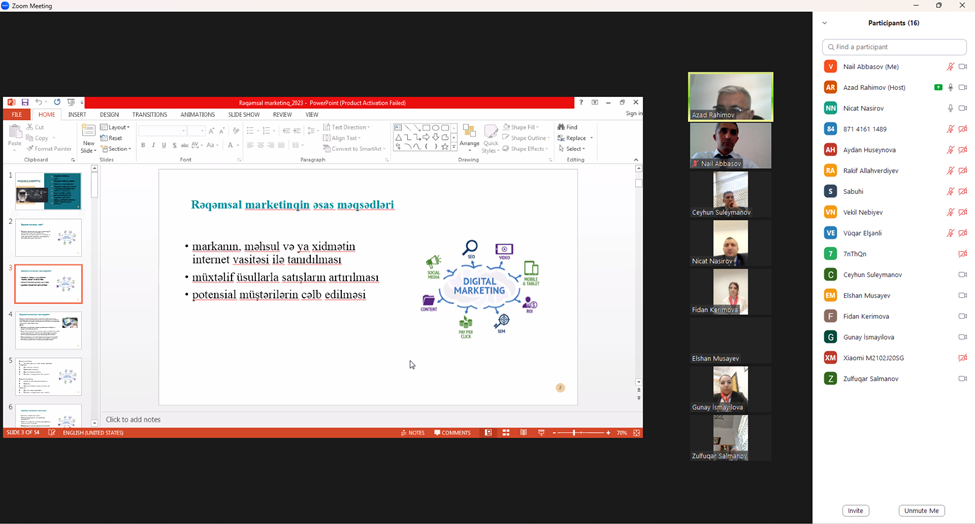
Task: Click the Invite button
Action: (855, 511)
